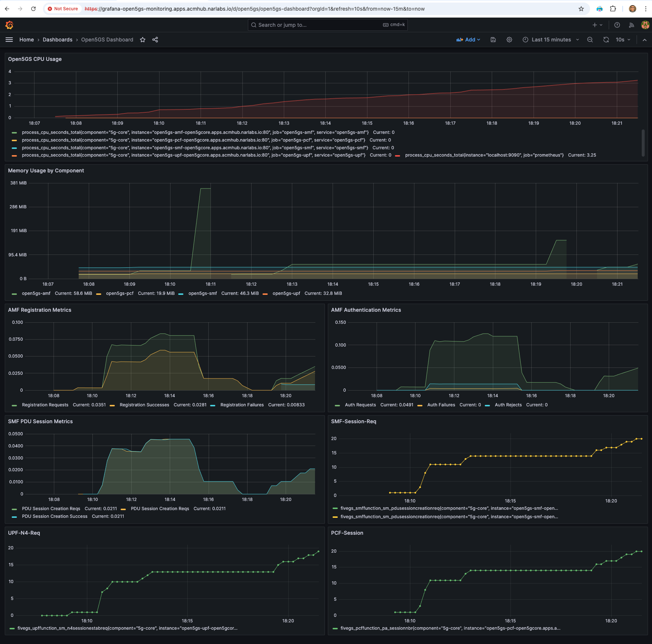
Task: Toggle the open5gs-smf CPU legend entry
Action: pos(195,148)
